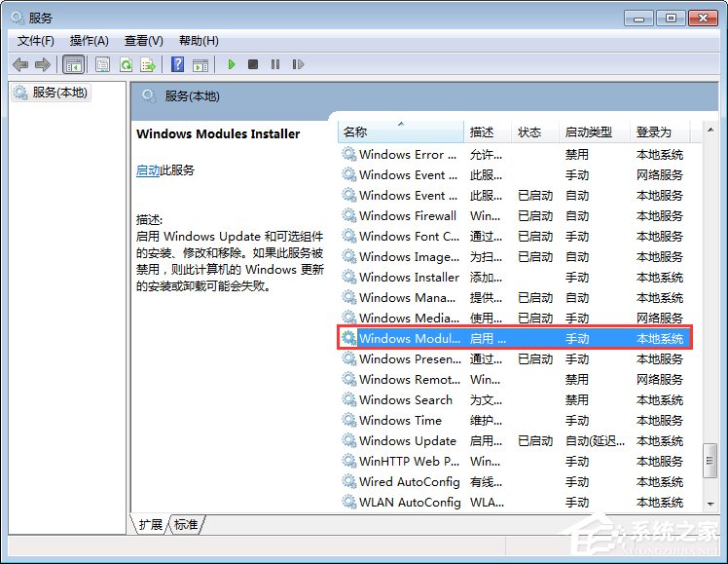Click the Export List toolbar icon
This screenshot has height=564, width=728.
click(148, 64)
